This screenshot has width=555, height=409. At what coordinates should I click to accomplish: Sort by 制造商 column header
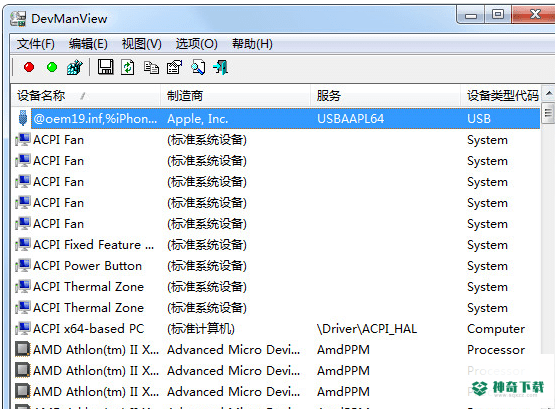point(235,96)
